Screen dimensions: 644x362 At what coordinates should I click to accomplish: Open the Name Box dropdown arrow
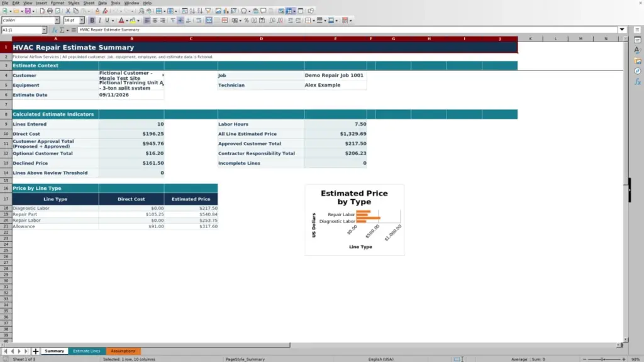coord(44,30)
